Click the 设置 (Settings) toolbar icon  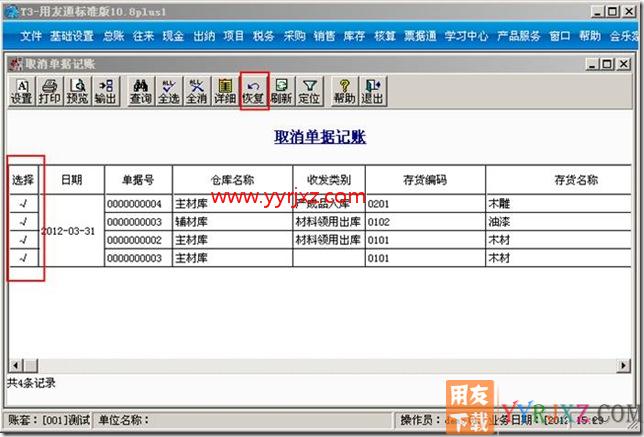[x=21, y=91]
